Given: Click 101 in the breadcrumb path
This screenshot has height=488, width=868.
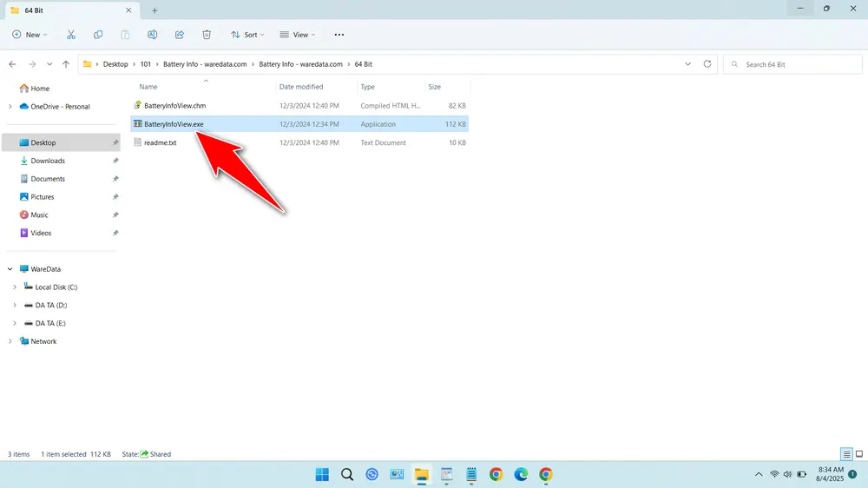Looking at the screenshot, I should coord(145,64).
